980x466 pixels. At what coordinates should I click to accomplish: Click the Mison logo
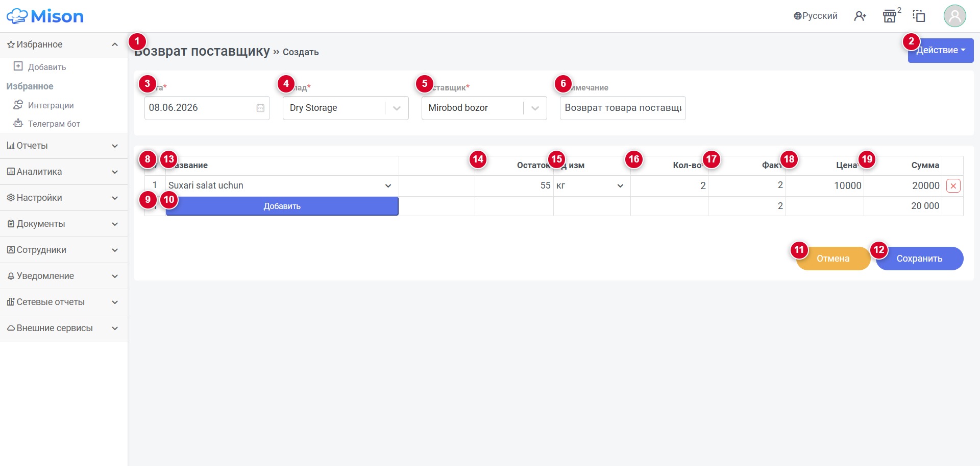click(45, 16)
